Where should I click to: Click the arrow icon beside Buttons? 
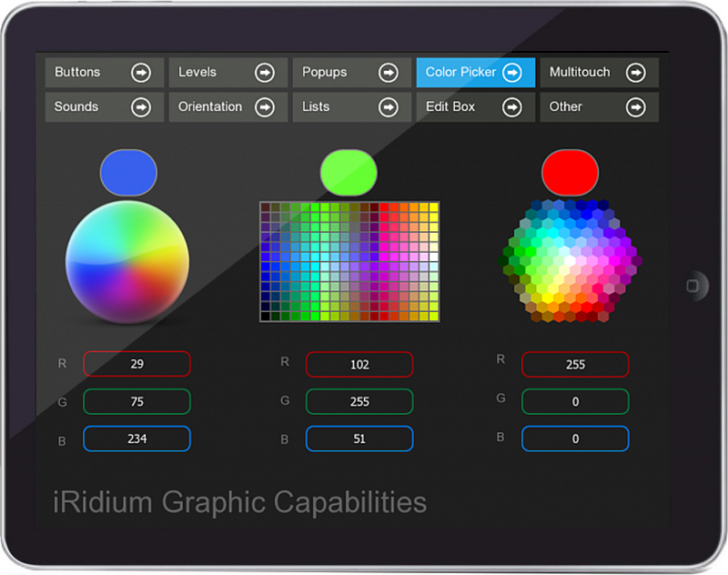tap(140, 73)
